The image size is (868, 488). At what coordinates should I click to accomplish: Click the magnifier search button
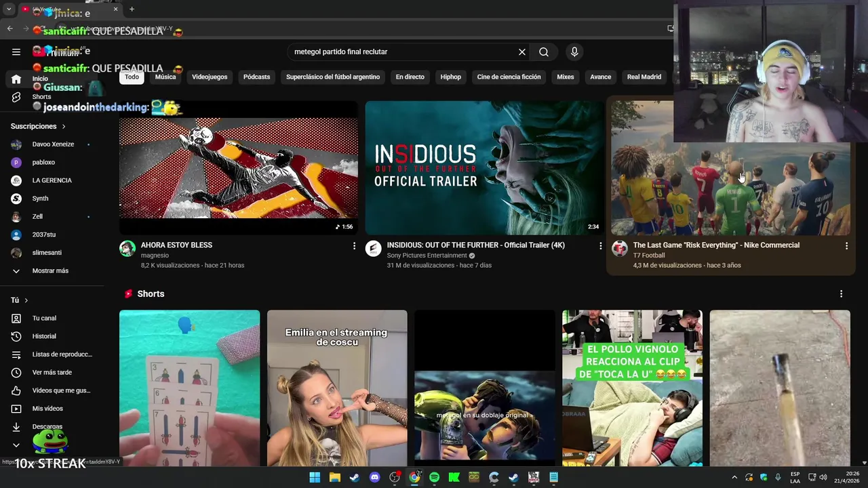pyautogui.click(x=544, y=52)
